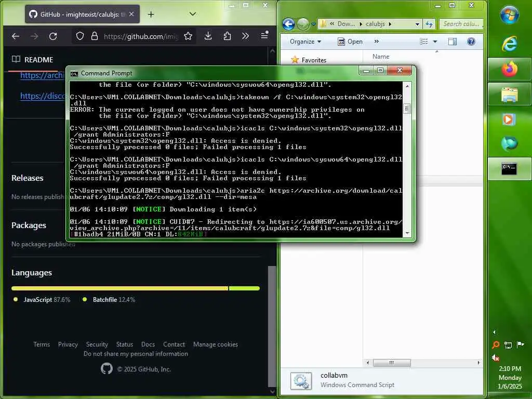Image resolution: width=532 pixels, height=399 pixels.
Task: Focus the Search calubjs box in Explorer
Action: [x=461, y=24]
